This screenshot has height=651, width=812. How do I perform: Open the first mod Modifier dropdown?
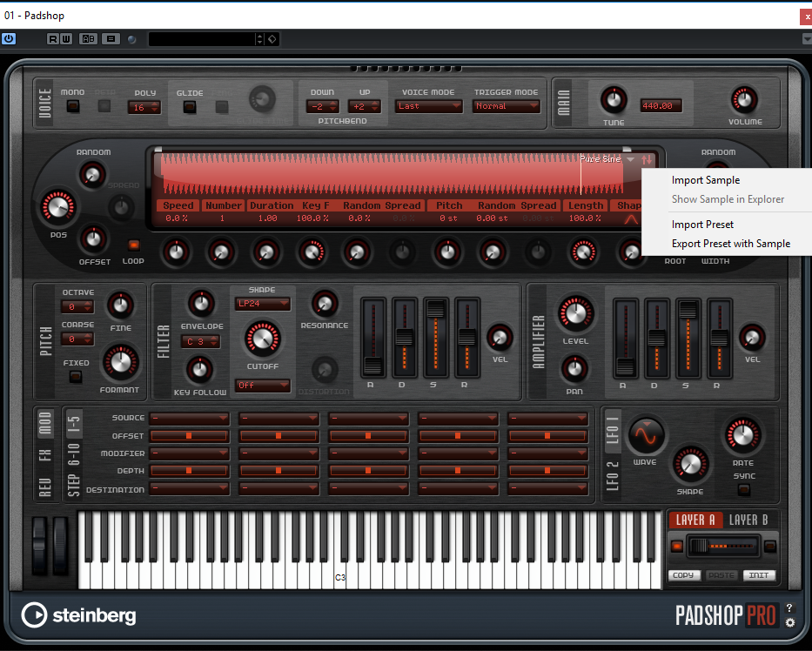click(x=190, y=453)
